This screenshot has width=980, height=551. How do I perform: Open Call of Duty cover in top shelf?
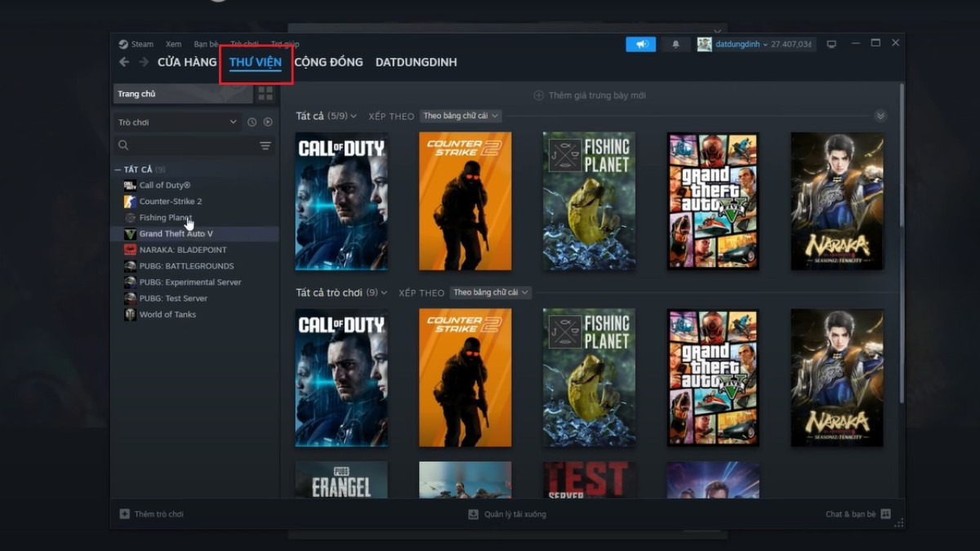click(x=341, y=202)
